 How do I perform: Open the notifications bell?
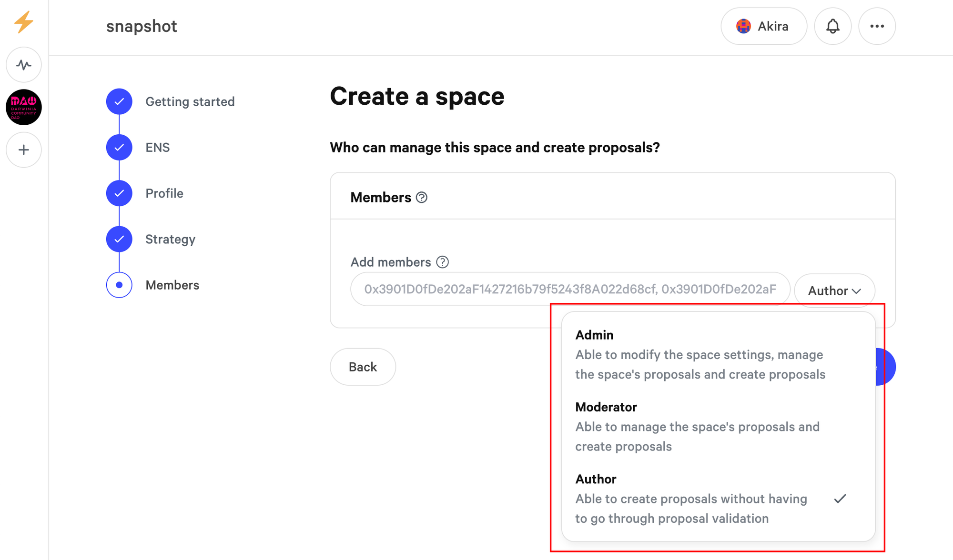tap(832, 26)
